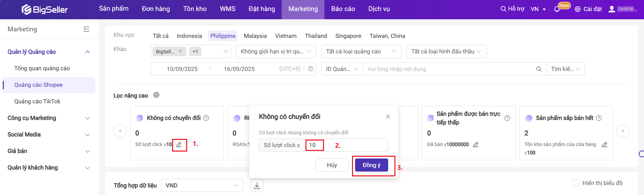Viewport: 644px width, 195px height.
Task: Enable Hiển thị biểu đồ checkbox
Action: (x=575, y=183)
